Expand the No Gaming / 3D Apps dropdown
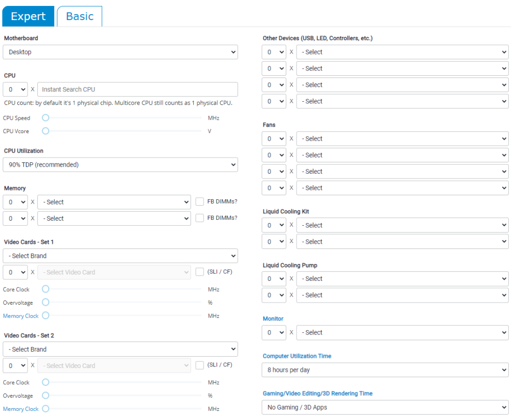The width and height of the screenshot is (512, 420). click(x=385, y=407)
